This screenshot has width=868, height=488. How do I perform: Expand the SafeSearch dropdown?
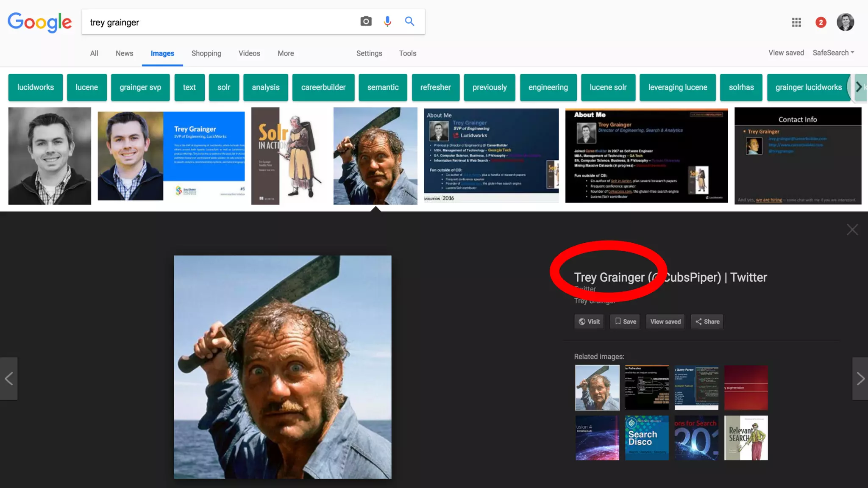(x=833, y=53)
